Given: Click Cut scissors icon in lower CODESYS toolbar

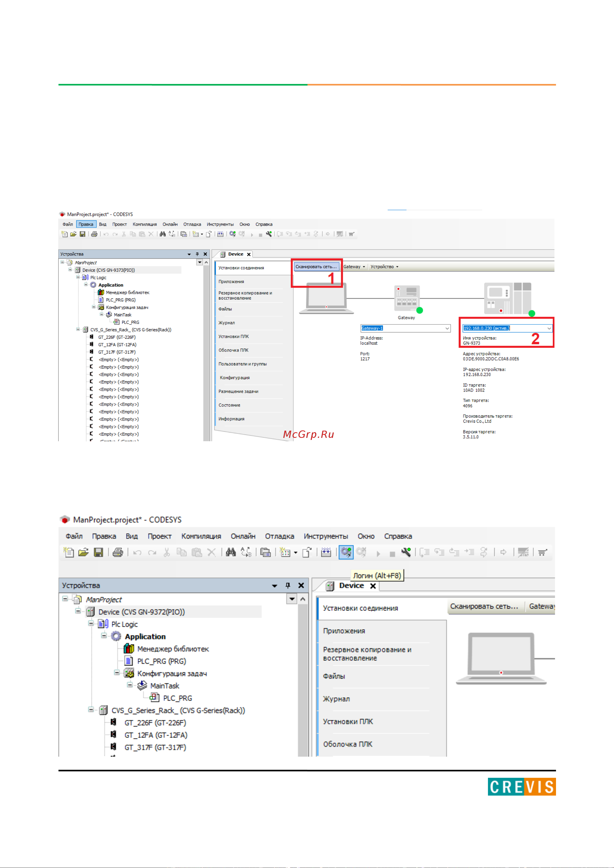Looking at the screenshot, I should click(x=167, y=552).
